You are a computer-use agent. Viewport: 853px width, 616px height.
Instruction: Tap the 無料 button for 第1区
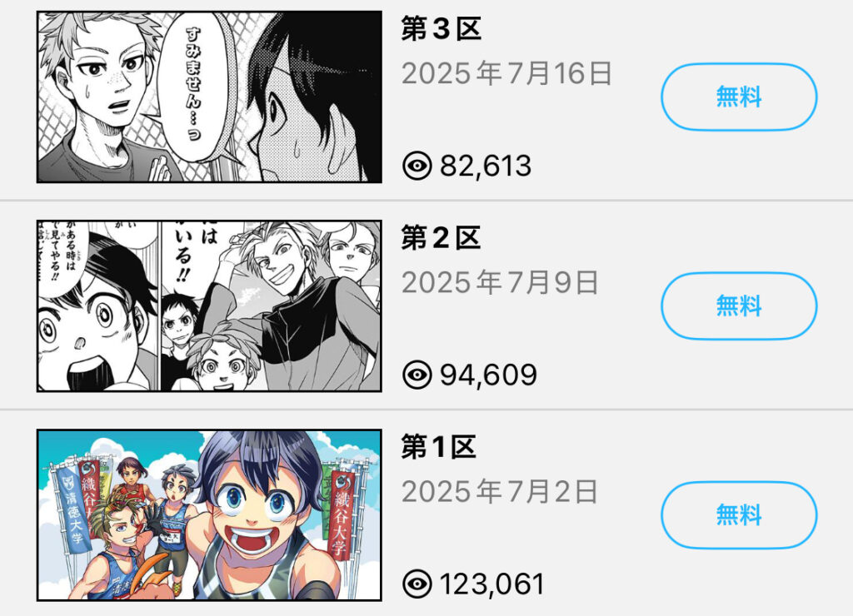tap(739, 515)
